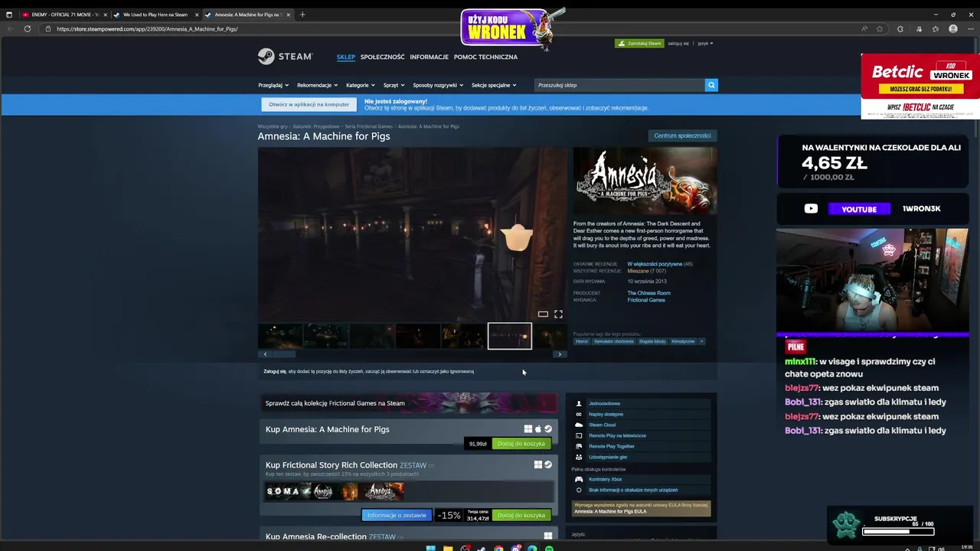
Task: Expand Sposoby rozgrywki dropdown
Action: (438, 85)
